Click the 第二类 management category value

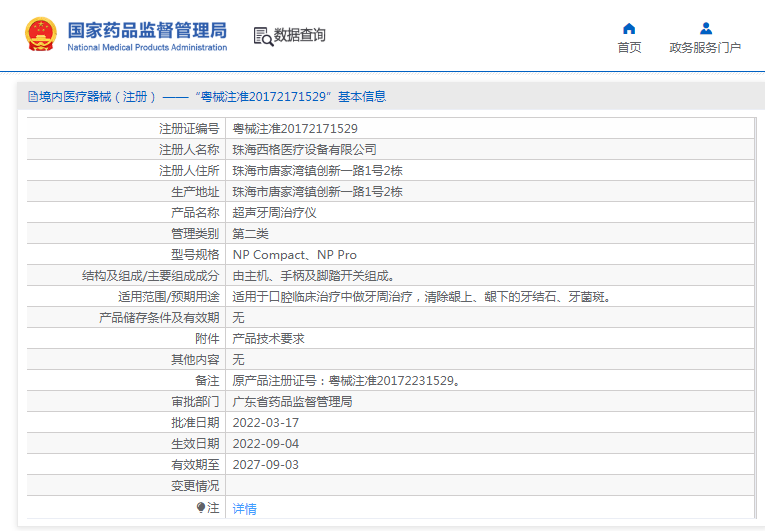pyautogui.click(x=250, y=233)
